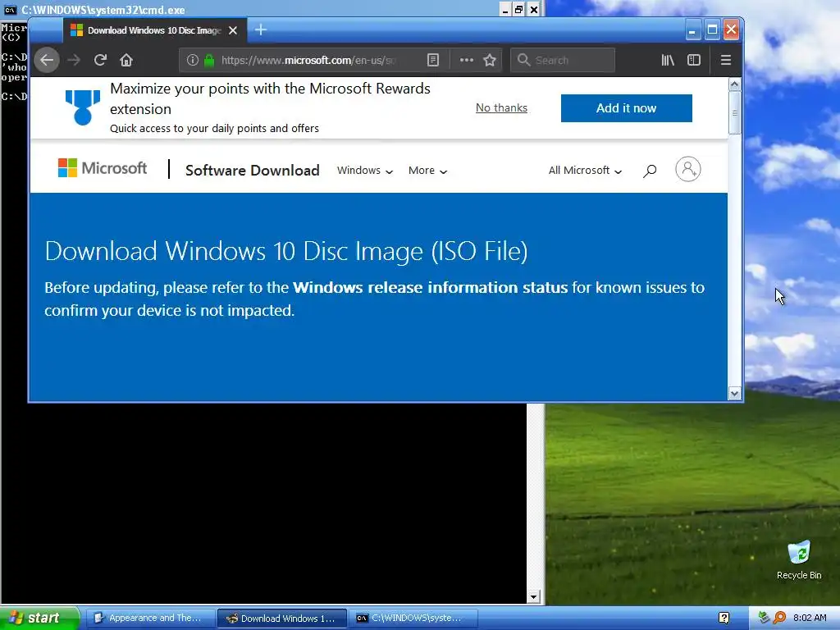The width and height of the screenshot is (840, 630).
Task: Show sidebars icon in Firefox toolbar
Action: [x=694, y=60]
